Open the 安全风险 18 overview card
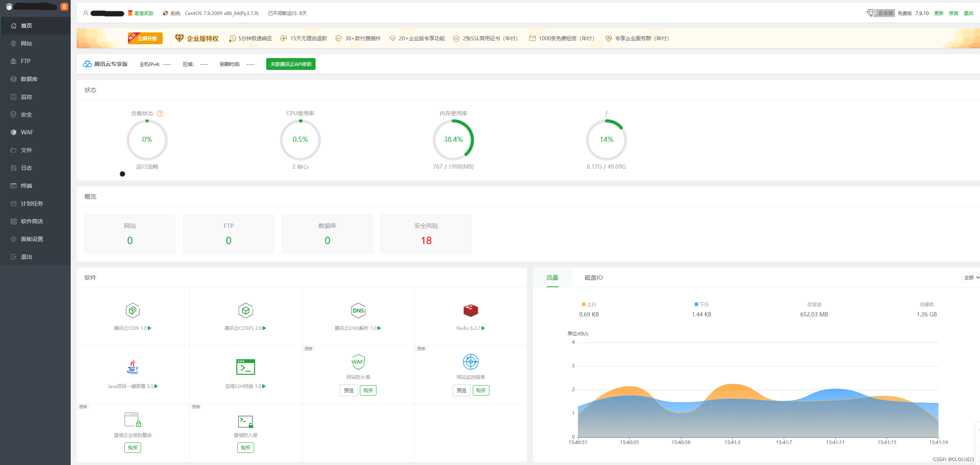This screenshot has height=465, width=980. coord(426,234)
